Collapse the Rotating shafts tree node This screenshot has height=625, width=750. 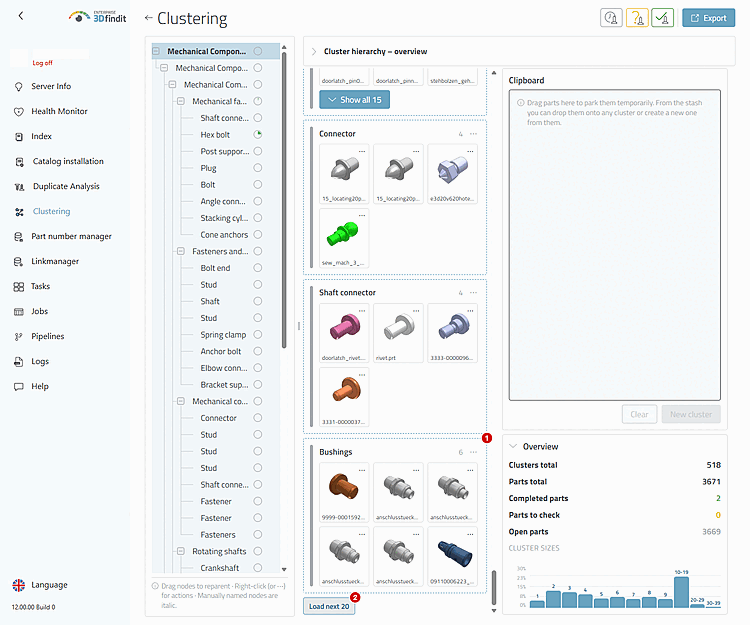pos(181,551)
